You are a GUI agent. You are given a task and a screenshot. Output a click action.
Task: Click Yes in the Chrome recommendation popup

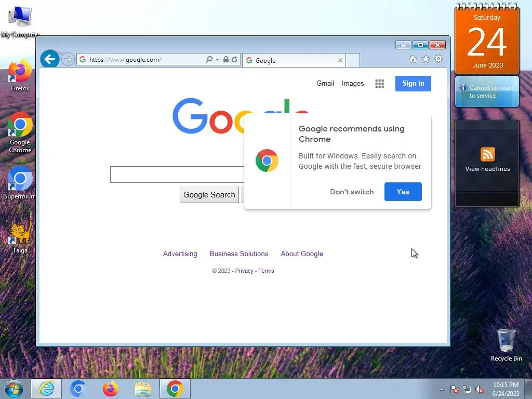[403, 192]
